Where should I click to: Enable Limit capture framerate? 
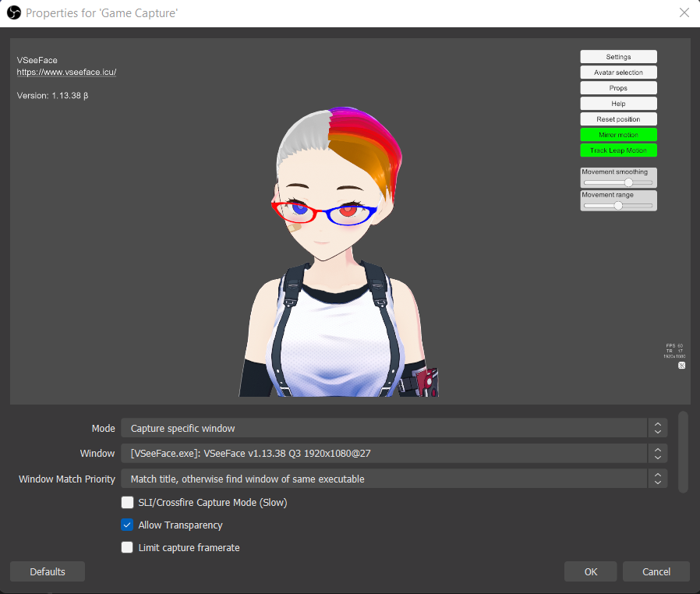(x=127, y=547)
